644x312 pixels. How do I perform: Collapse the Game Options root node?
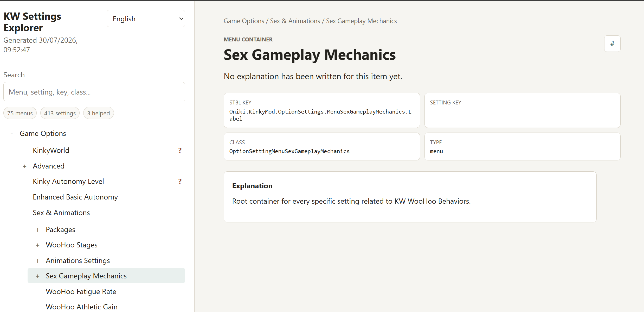click(x=12, y=134)
